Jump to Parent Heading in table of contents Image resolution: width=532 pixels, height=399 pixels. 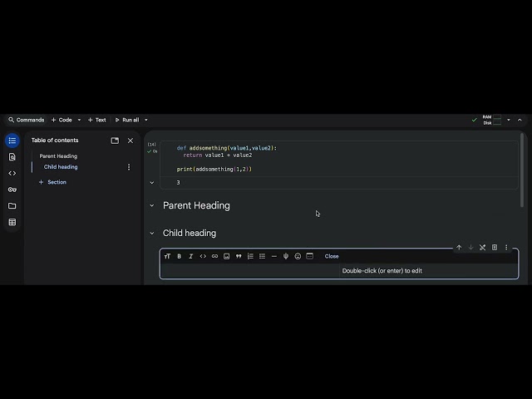58,156
